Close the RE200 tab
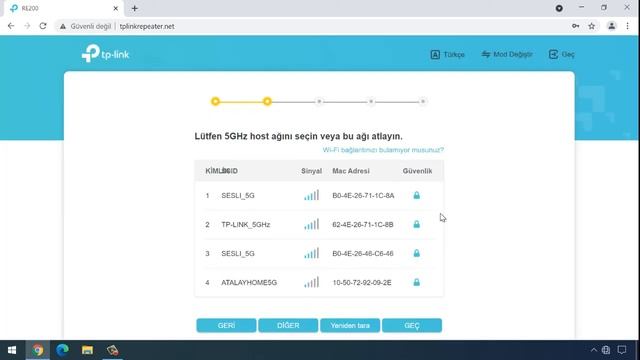This screenshot has width=640, height=360. coord(116,8)
